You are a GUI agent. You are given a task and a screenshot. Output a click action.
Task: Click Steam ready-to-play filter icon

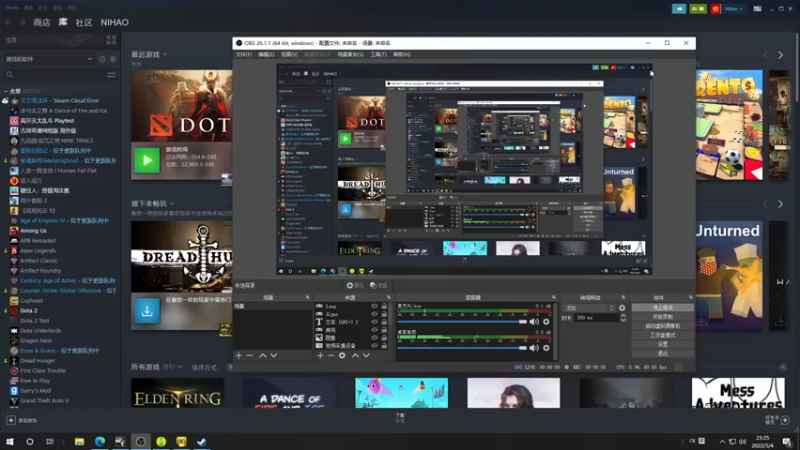[x=113, y=59]
